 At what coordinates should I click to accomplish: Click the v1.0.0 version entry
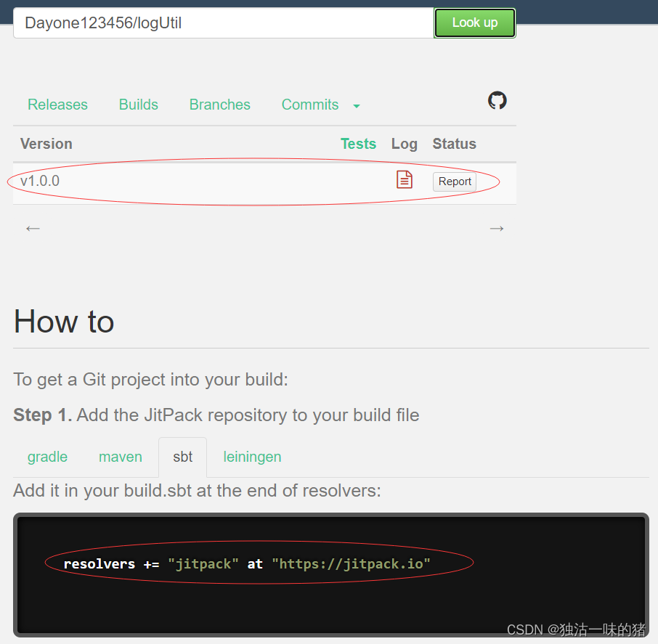(40, 182)
